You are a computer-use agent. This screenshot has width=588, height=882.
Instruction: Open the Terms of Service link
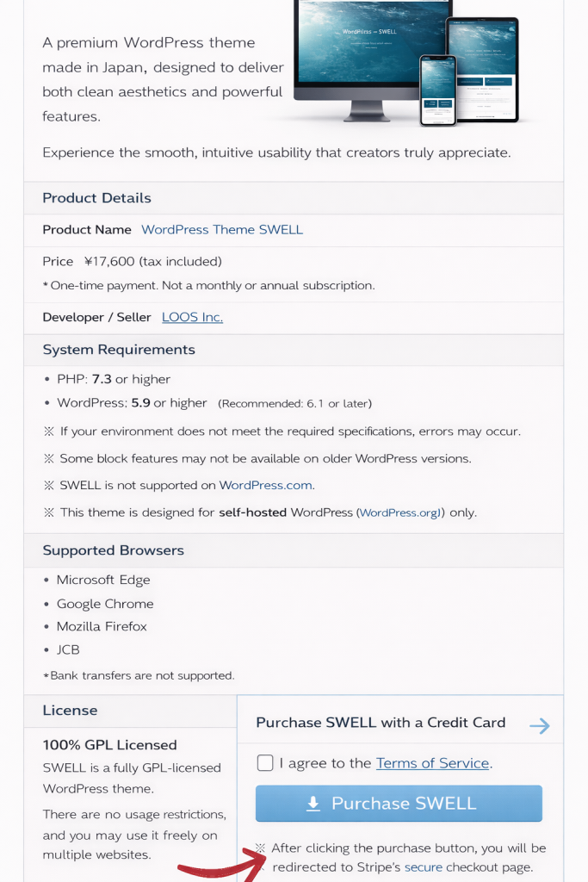click(x=431, y=762)
